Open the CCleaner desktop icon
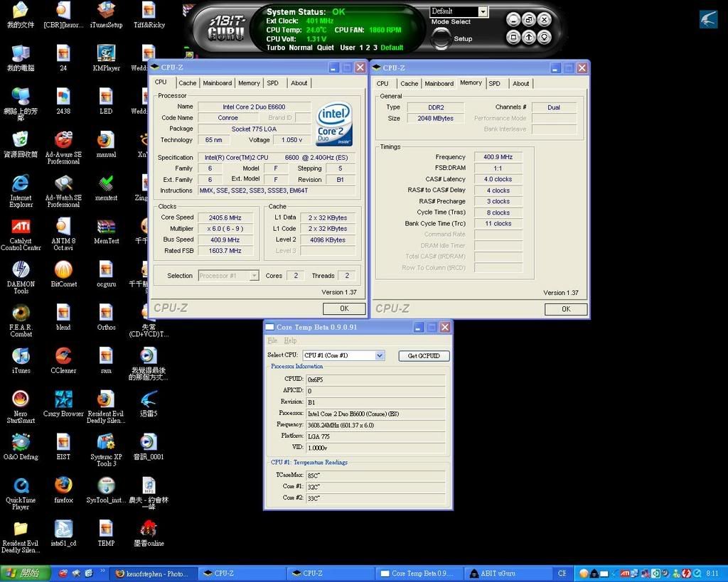The width and height of the screenshot is (728, 582). click(63, 360)
